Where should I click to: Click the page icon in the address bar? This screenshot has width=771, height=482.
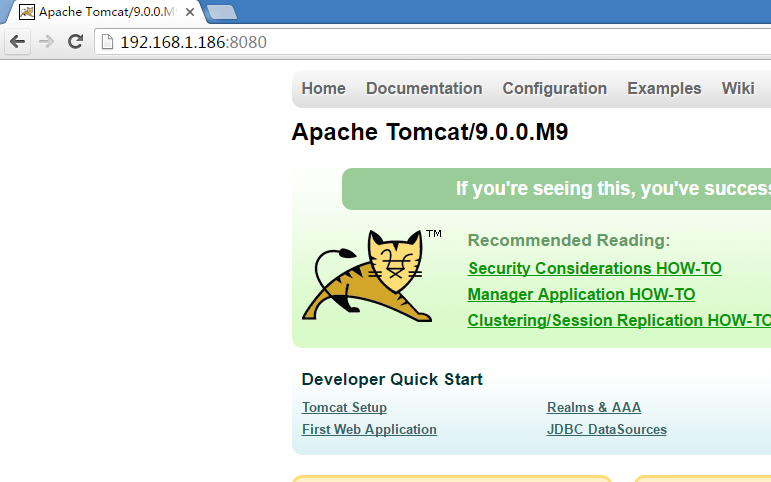coord(107,42)
